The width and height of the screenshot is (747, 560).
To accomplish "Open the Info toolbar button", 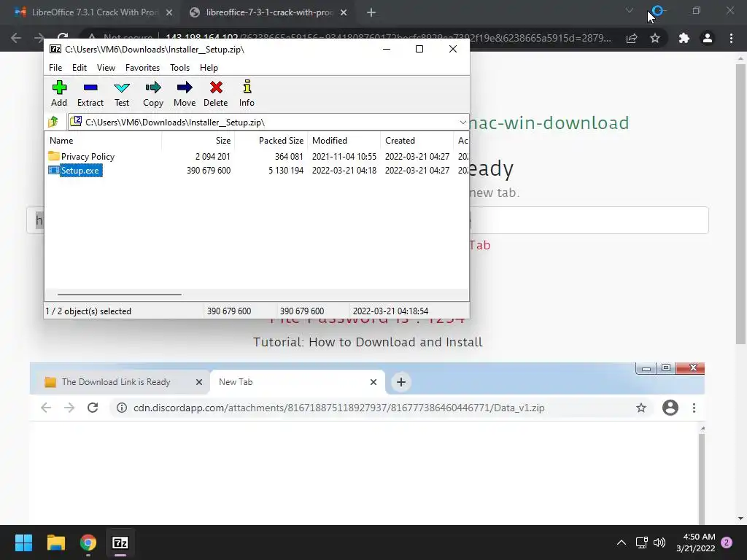I will point(247,94).
